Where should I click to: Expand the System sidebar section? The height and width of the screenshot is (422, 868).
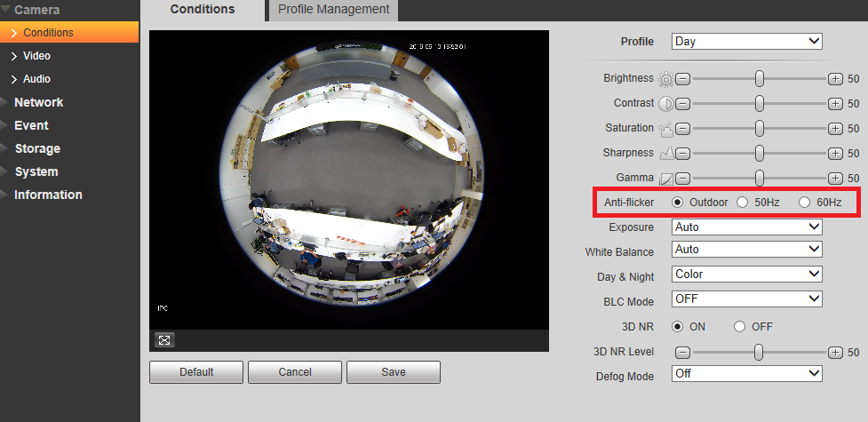click(x=36, y=171)
